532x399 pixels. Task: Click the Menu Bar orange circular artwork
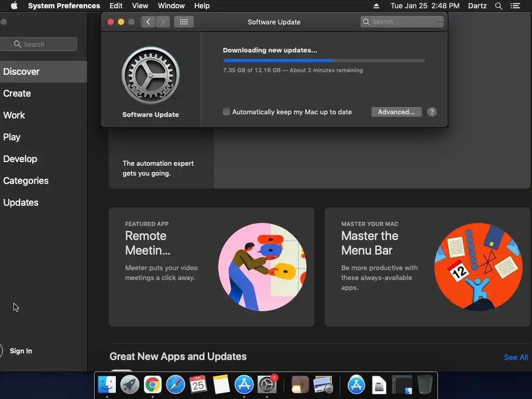click(x=478, y=267)
